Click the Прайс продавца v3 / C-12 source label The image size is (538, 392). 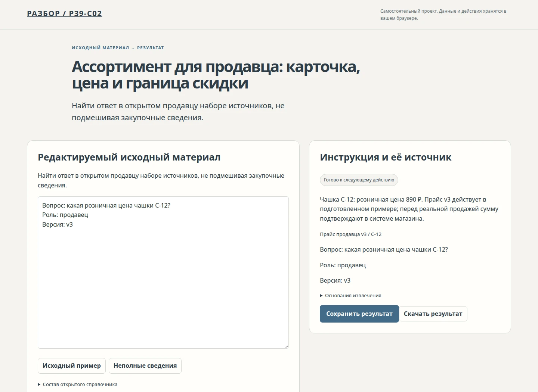click(x=350, y=234)
